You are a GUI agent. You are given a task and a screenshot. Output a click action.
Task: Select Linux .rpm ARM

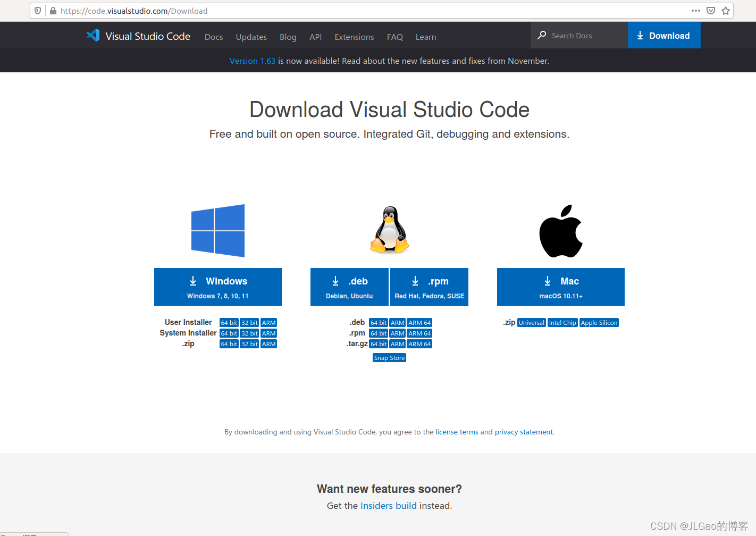(x=398, y=333)
